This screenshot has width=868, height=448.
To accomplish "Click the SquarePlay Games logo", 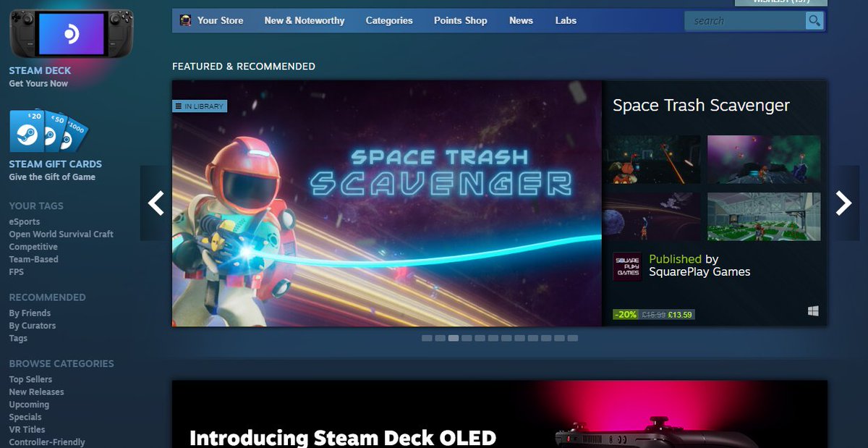I will (627, 266).
